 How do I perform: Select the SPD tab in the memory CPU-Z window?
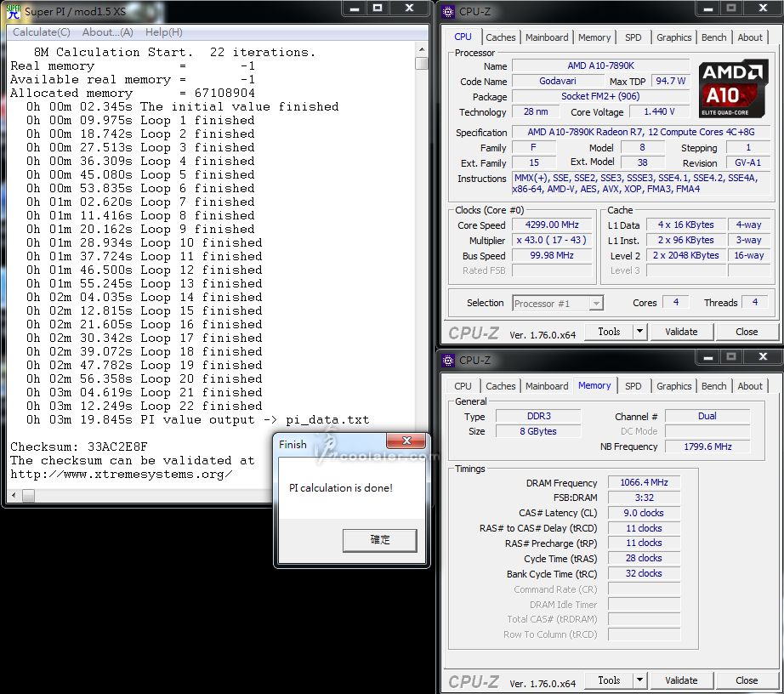tap(633, 386)
